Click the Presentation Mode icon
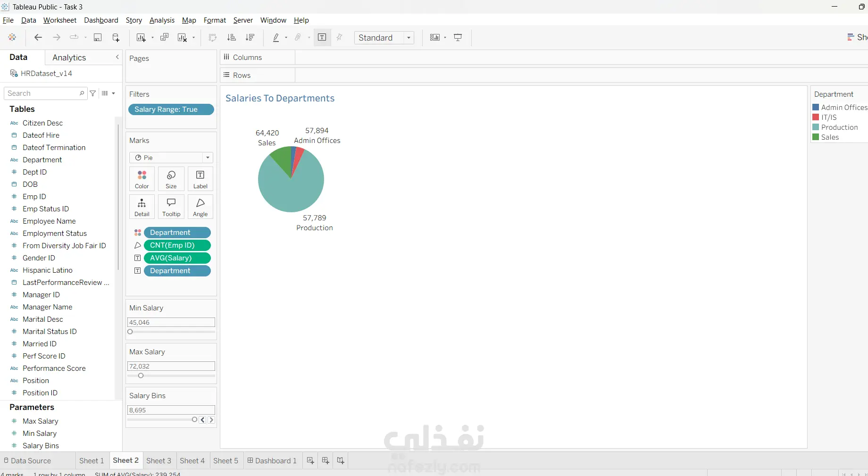Screen dimensions: 868x476 click(x=458, y=37)
